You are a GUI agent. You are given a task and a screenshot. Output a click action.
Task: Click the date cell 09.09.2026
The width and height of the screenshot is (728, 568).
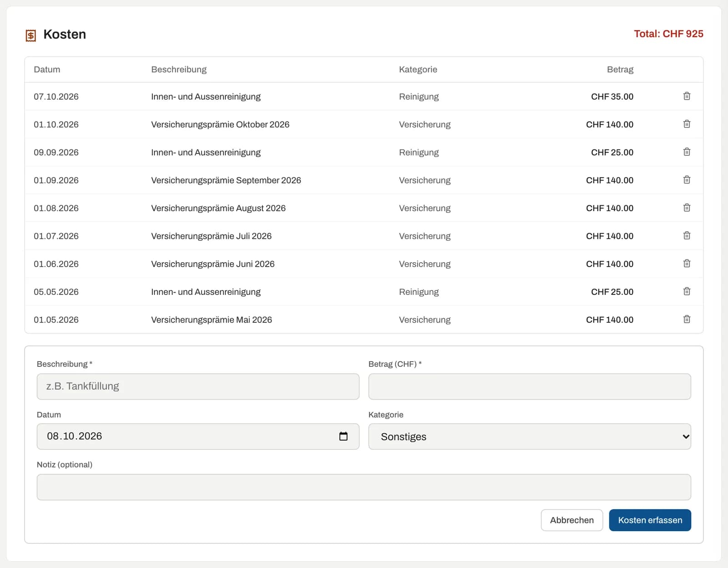pyautogui.click(x=56, y=152)
